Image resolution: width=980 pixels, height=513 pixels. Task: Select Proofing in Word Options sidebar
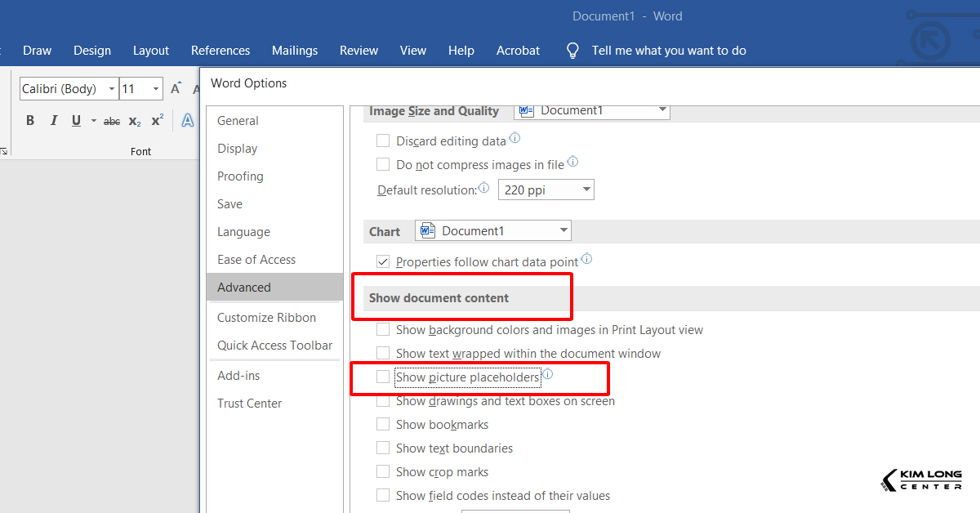click(x=240, y=176)
